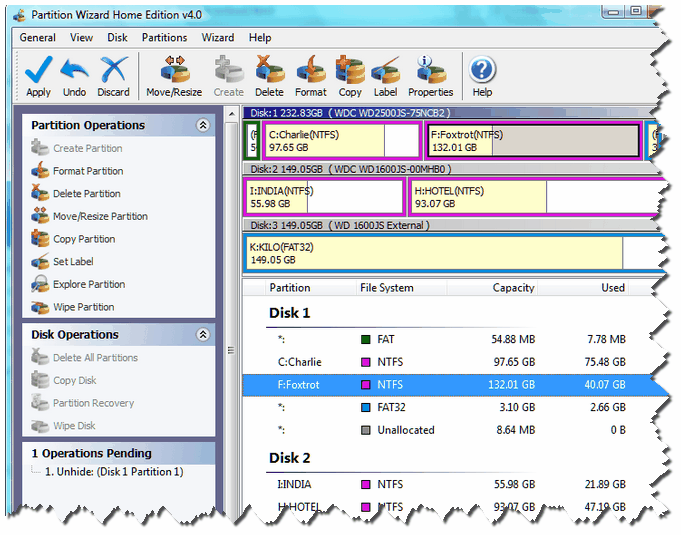Screen dimensions: 681x535
Task: Click the Disk:3 149.05GB header bar
Action: pos(452,225)
